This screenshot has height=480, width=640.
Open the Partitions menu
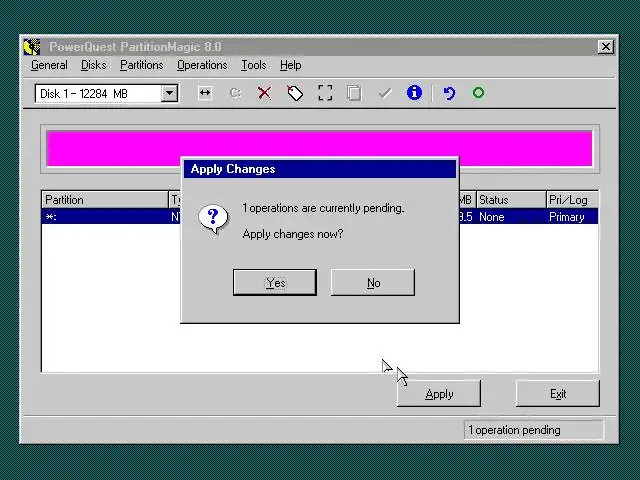[x=142, y=65]
